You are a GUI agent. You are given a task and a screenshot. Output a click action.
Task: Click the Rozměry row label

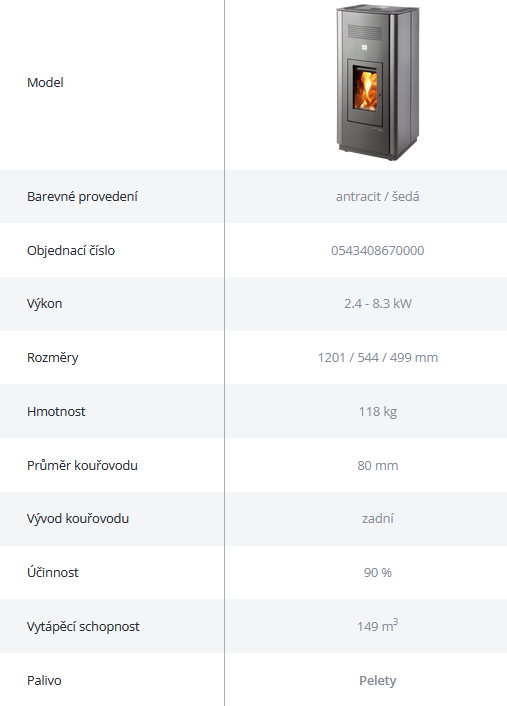pos(52,358)
